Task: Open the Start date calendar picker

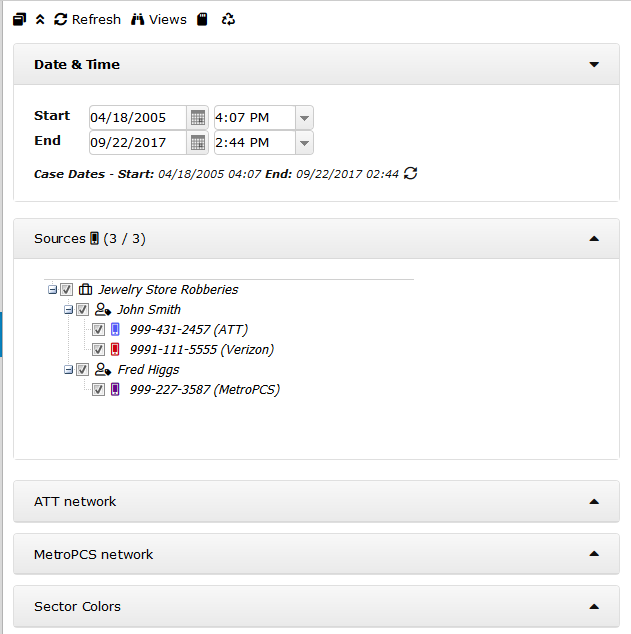Action: click(198, 118)
